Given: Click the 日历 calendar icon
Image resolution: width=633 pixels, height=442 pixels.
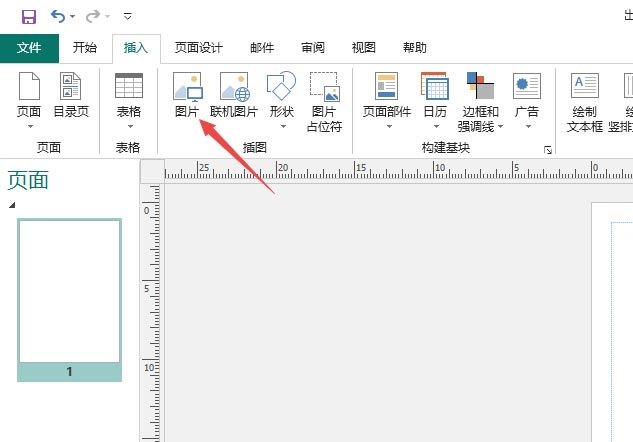Looking at the screenshot, I should click(434, 86).
